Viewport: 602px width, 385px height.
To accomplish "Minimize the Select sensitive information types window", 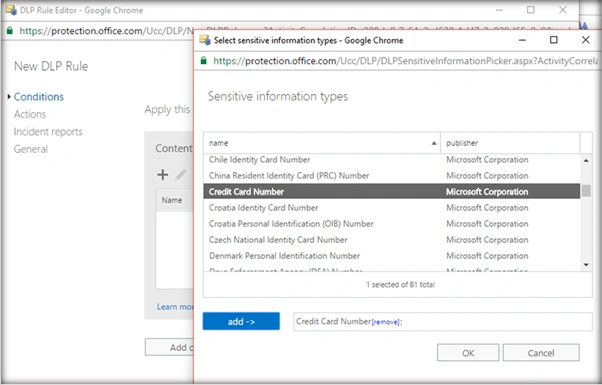I will [x=522, y=40].
